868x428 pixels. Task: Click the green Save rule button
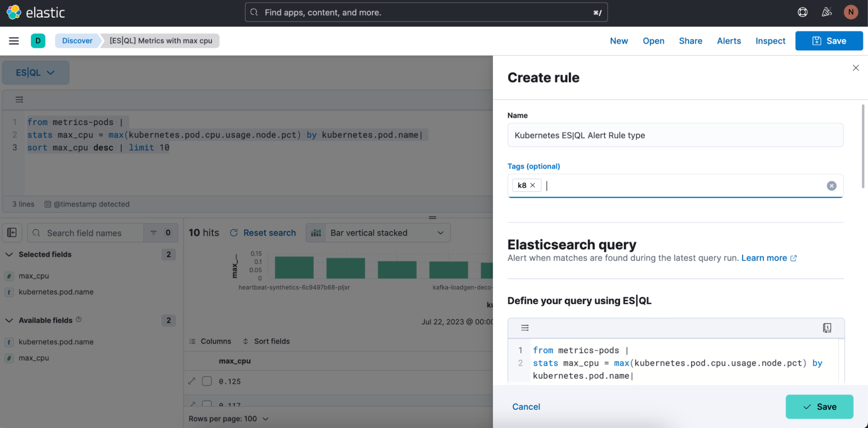tap(819, 407)
